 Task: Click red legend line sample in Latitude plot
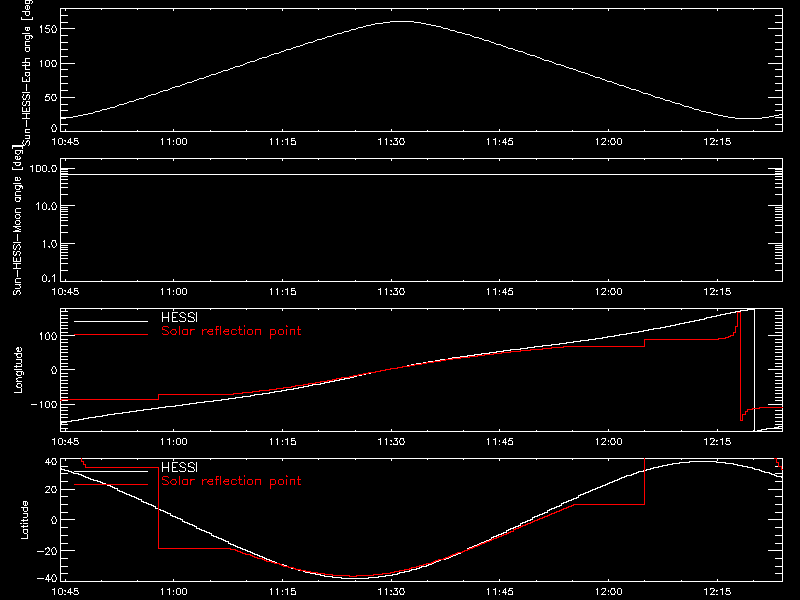111,485
